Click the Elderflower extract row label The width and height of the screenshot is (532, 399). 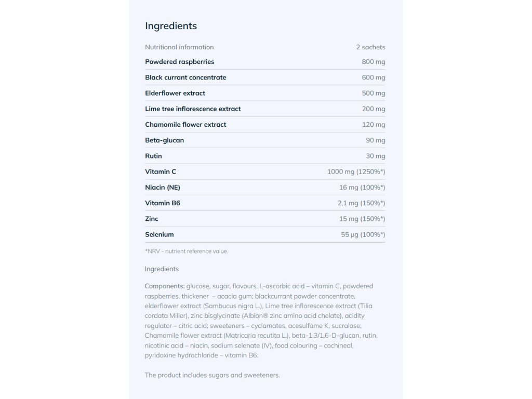[x=175, y=93]
